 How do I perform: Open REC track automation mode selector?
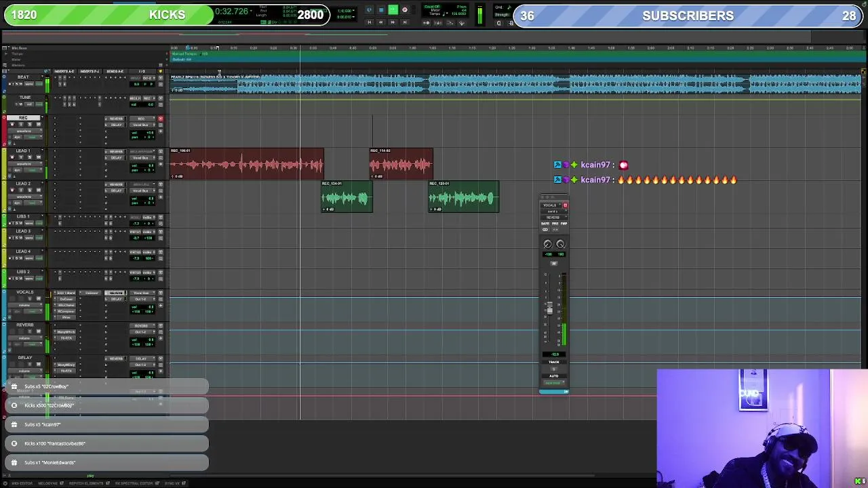pyautogui.click(x=33, y=137)
